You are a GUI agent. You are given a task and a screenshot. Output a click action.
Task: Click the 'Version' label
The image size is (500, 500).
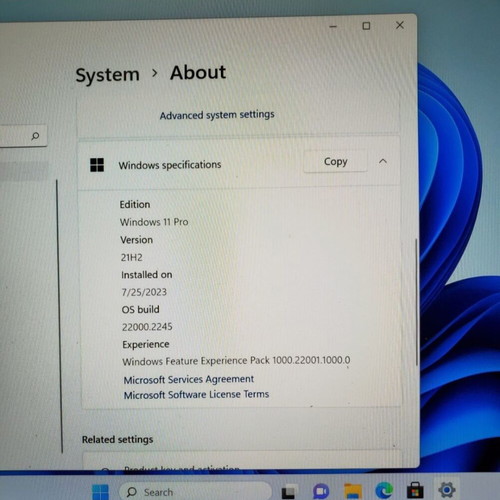tap(136, 240)
